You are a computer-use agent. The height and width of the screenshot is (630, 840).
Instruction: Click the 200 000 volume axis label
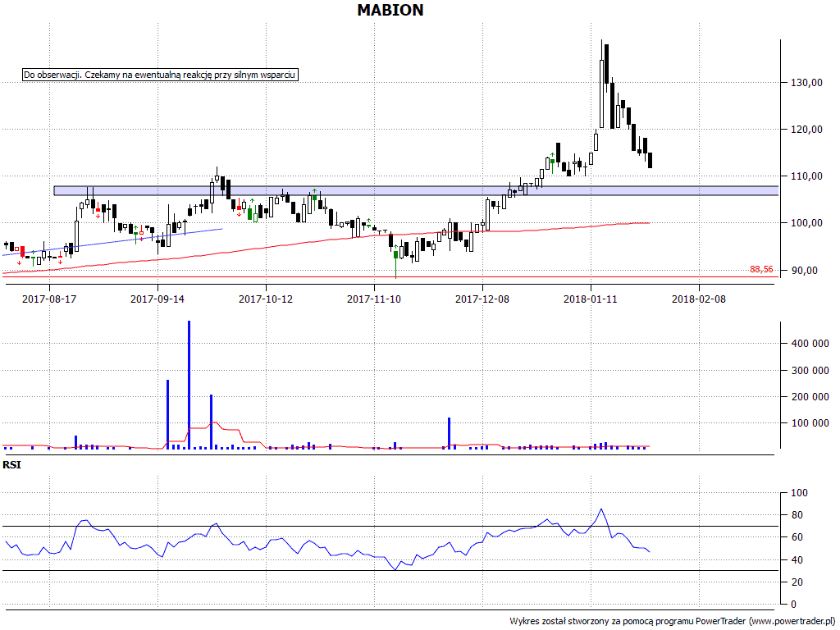(810, 396)
